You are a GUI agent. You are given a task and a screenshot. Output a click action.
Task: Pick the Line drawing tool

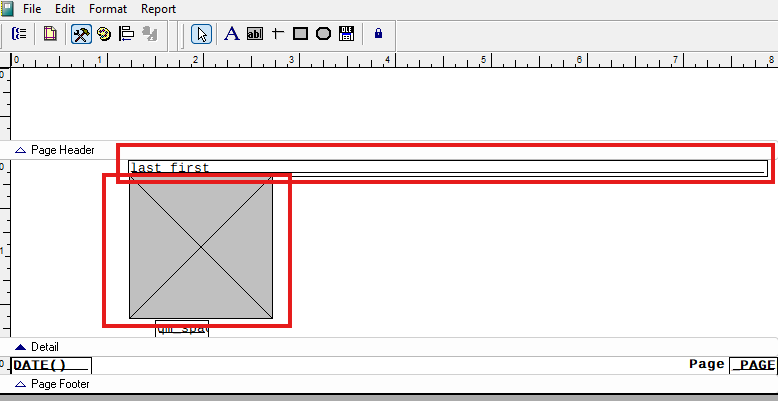277,34
